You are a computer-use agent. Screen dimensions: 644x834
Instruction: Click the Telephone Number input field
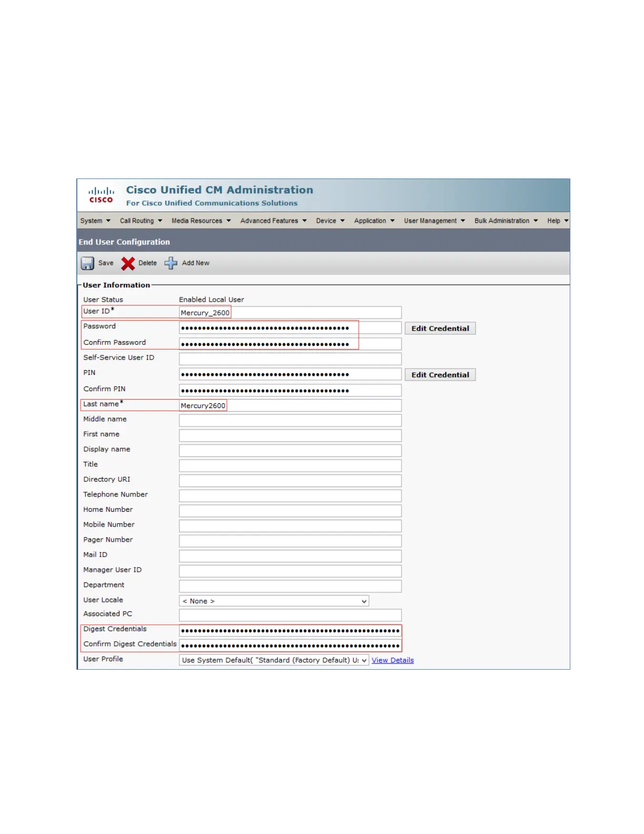(290, 496)
